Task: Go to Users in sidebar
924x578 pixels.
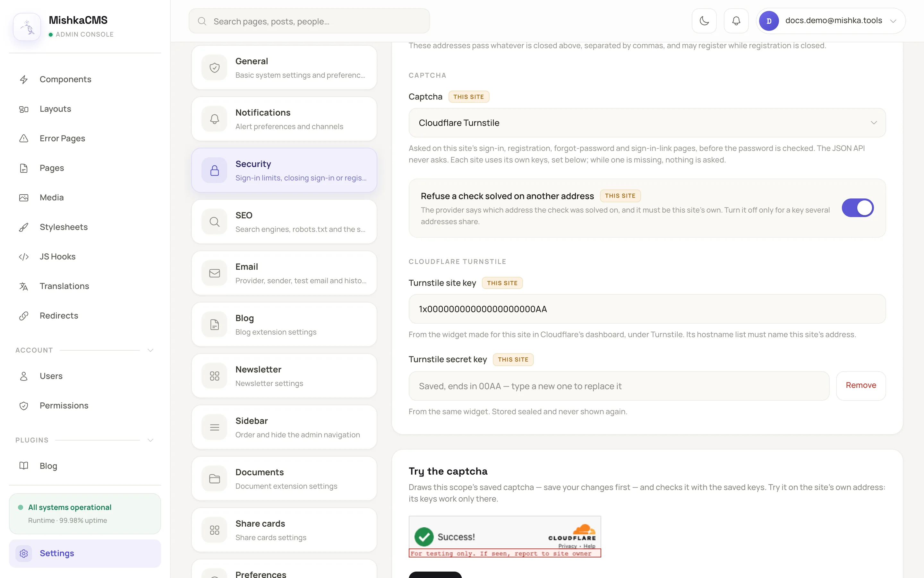Action: coord(85,376)
